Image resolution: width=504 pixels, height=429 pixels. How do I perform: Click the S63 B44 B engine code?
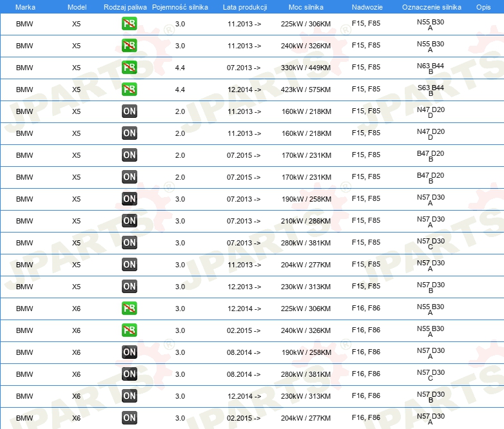431,90
